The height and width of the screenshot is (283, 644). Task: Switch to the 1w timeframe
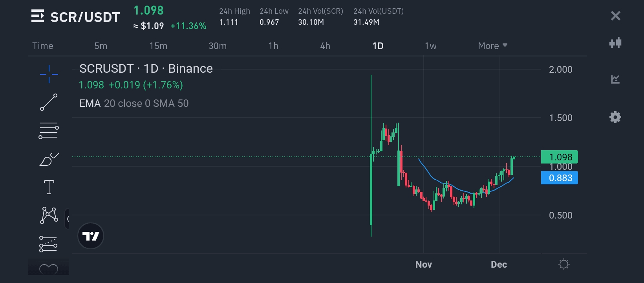430,46
